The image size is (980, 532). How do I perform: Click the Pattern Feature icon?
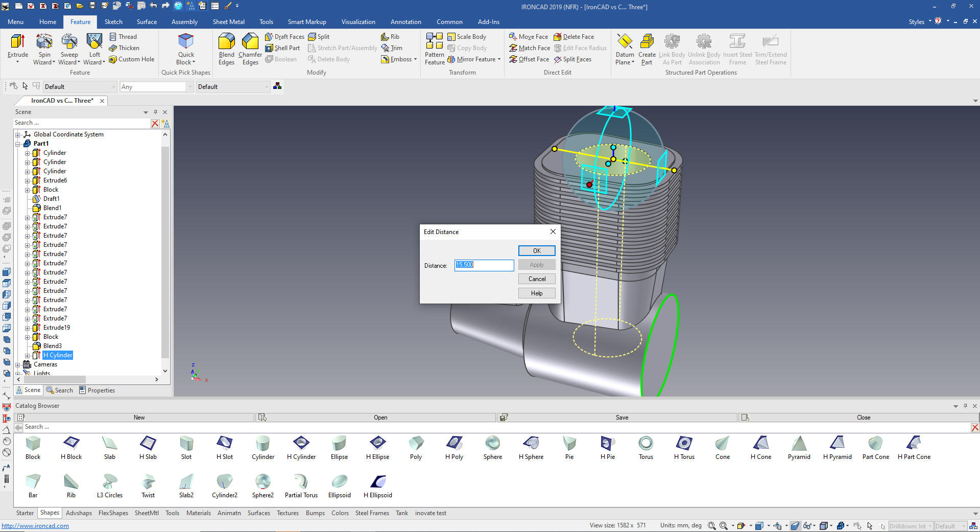click(x=434, y=49)
